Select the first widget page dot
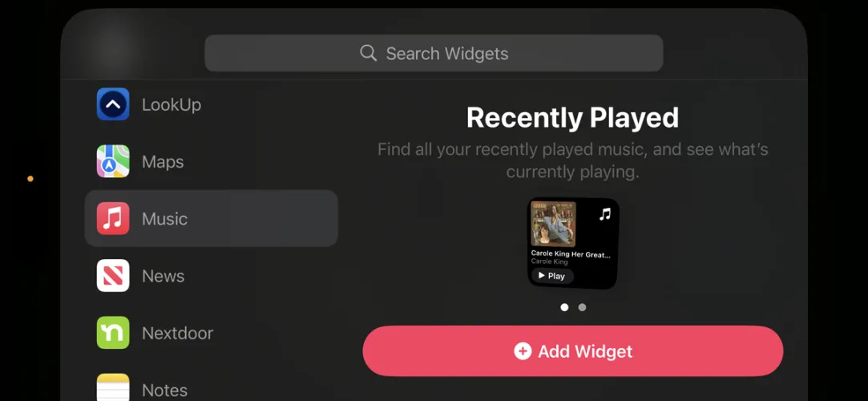The width and height of the screenshot is (868, 401). [564, 307]
